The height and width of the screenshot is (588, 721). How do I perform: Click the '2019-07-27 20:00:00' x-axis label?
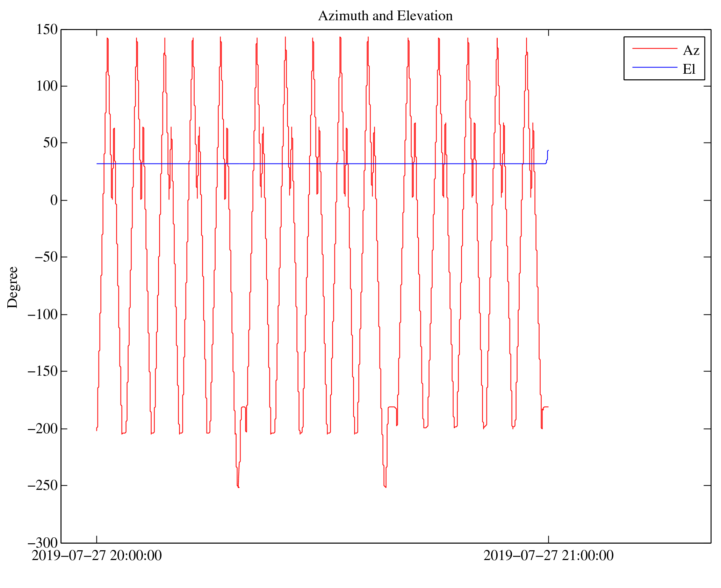click(x=97, y=556)
